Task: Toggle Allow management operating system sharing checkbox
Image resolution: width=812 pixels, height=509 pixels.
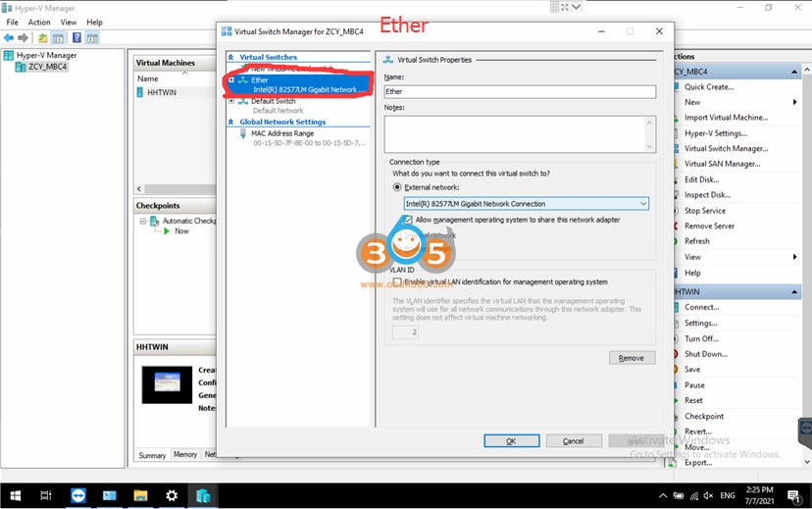Action: (x=408, y=220)
